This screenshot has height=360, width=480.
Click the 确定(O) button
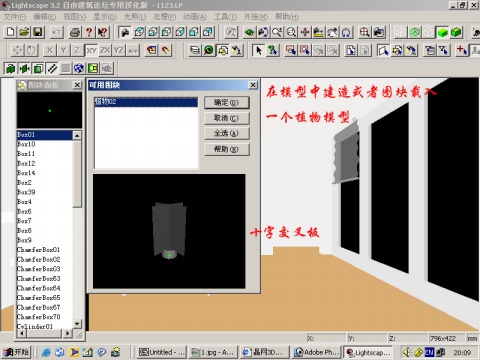click(226, 102)
